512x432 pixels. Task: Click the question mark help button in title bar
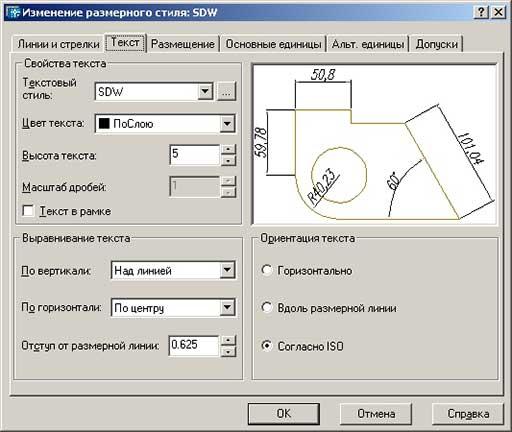tap(481, 13)
